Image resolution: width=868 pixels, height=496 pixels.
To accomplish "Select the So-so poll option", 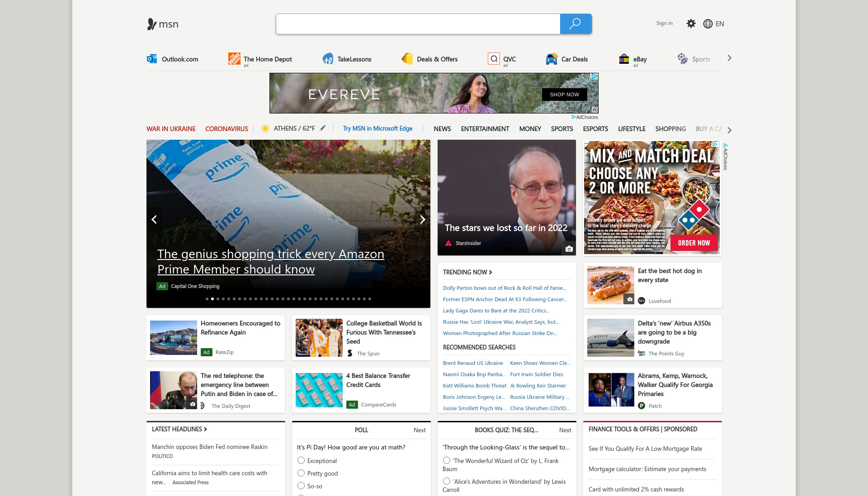I will pos(301,486).
